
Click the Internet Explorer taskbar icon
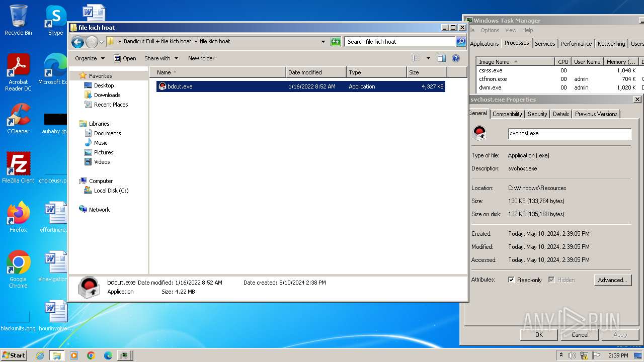pos(40,355)
